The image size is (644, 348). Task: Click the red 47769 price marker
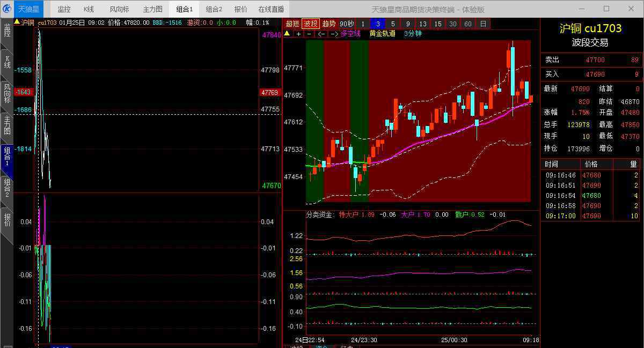coord(270,92)
